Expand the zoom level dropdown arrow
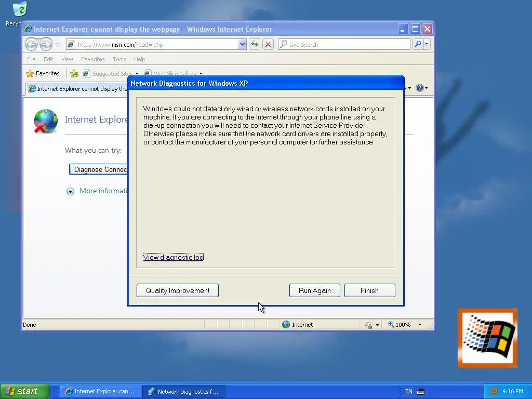The height and width of the screenshot is (399, 532). (x=420, y=325)
